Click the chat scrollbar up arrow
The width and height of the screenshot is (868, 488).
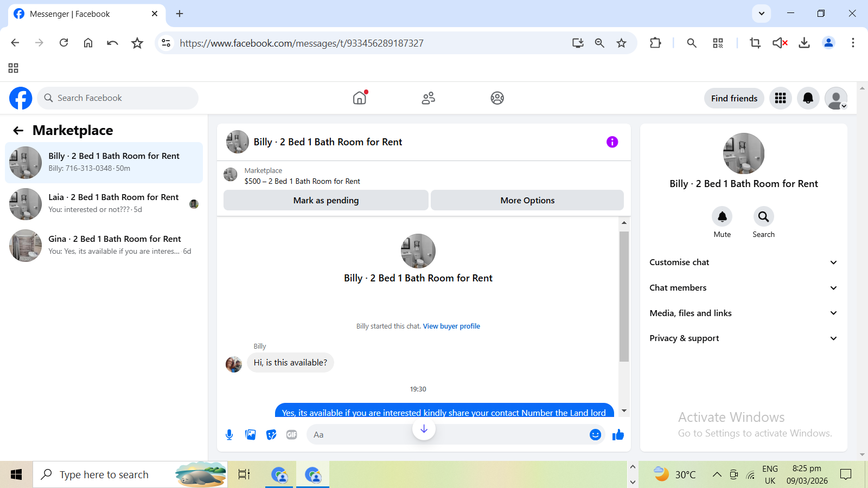tap(624, 223)
